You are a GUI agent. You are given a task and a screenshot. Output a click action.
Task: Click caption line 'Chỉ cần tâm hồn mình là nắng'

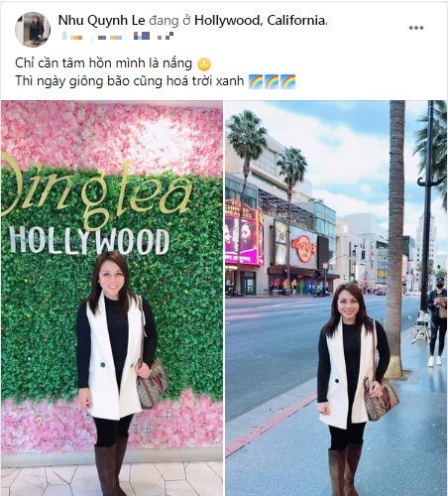[x=103, y=63]
